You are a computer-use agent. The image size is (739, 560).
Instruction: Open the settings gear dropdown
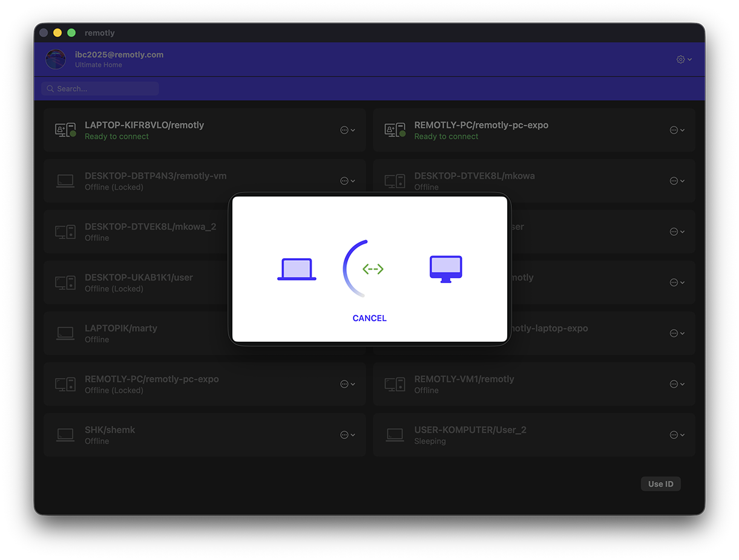[684, 59]
